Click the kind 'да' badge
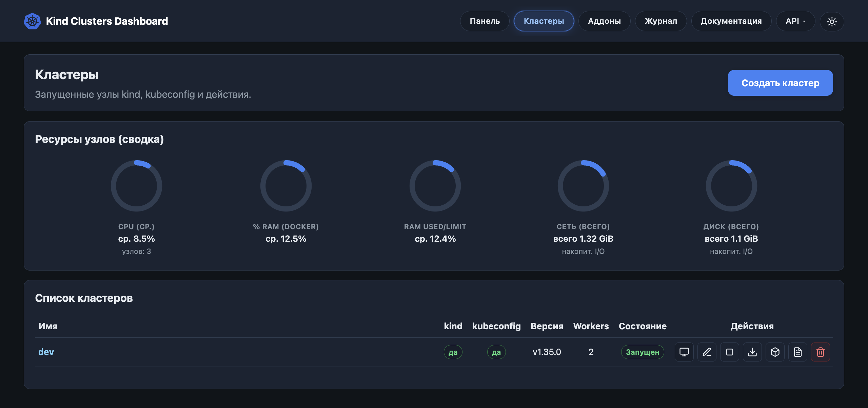The image size is (868, 408). tap(453, 352)
